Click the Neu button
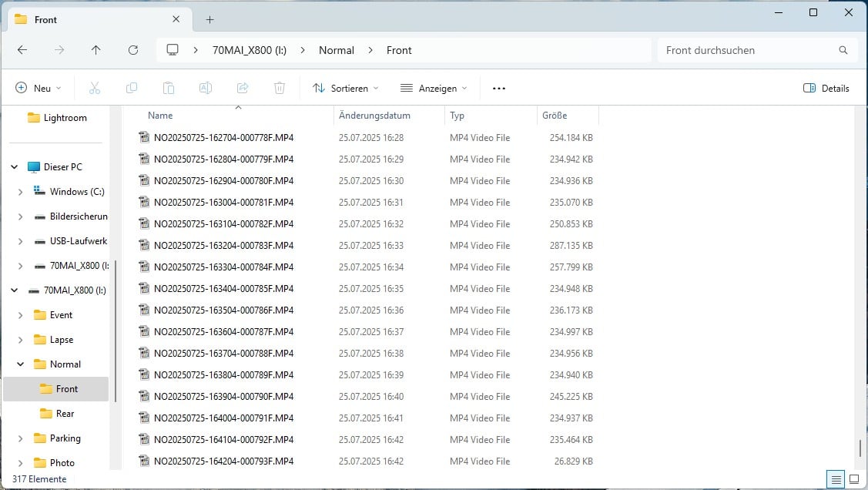 [x=38, y=89]
